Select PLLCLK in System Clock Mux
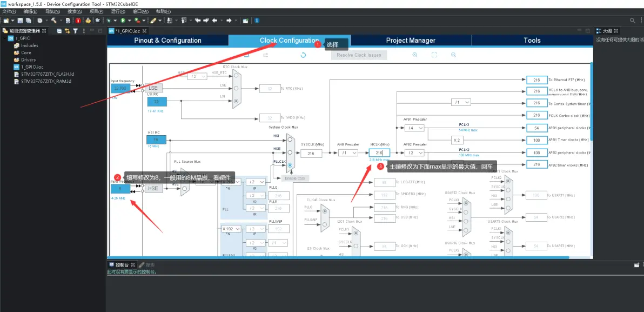This screenshot has width=644, height=312. [x=290, y=165]
